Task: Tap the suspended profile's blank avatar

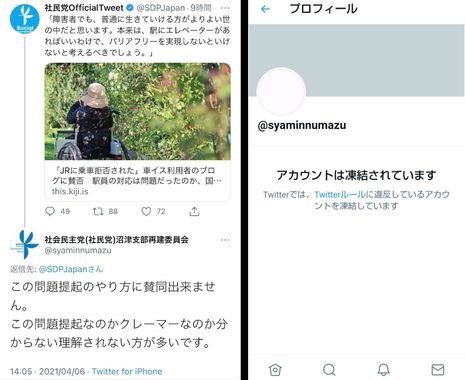Action: (282, 92)
